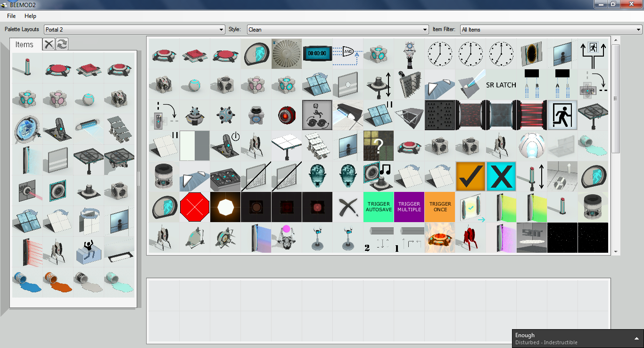Choose the lever item with power symbol
This screenshot has width=644, height=348.
tap(225, 146)
